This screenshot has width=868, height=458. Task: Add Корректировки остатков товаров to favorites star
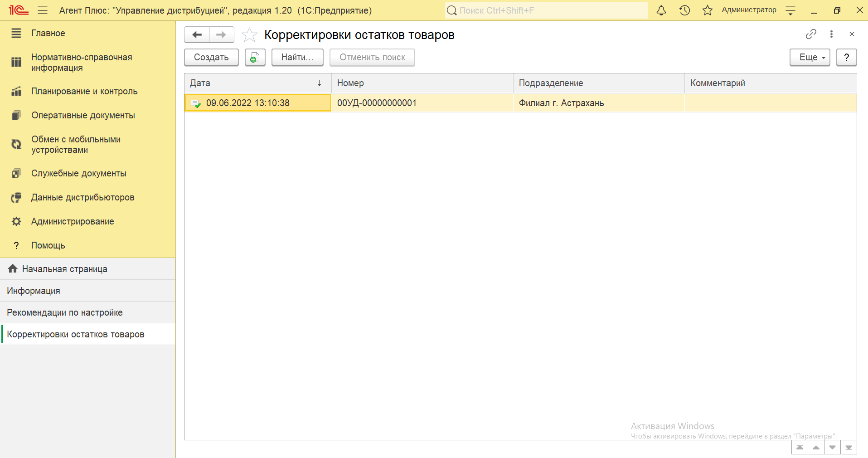(249, 35)
